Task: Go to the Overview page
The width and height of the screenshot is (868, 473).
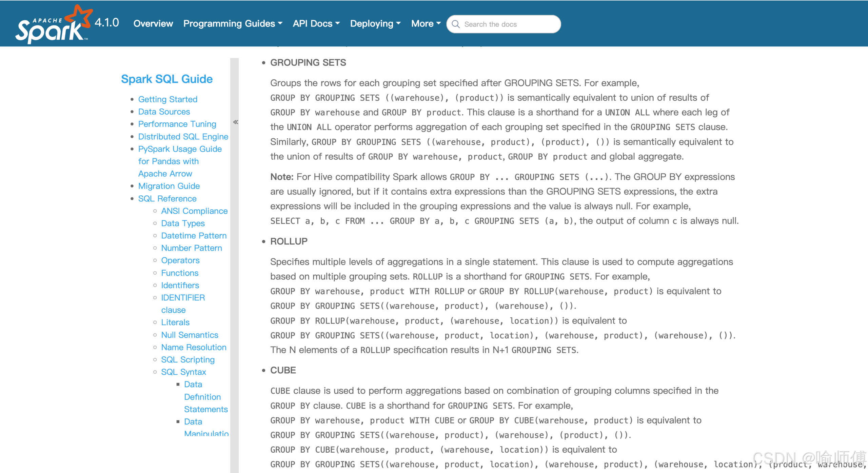Action: (x=153, y=23)
